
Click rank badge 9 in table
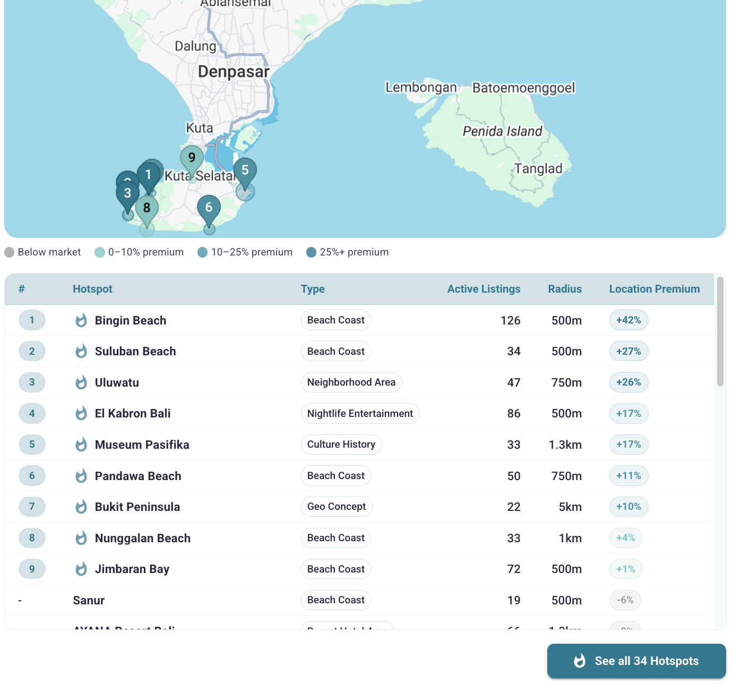(32, 569)
